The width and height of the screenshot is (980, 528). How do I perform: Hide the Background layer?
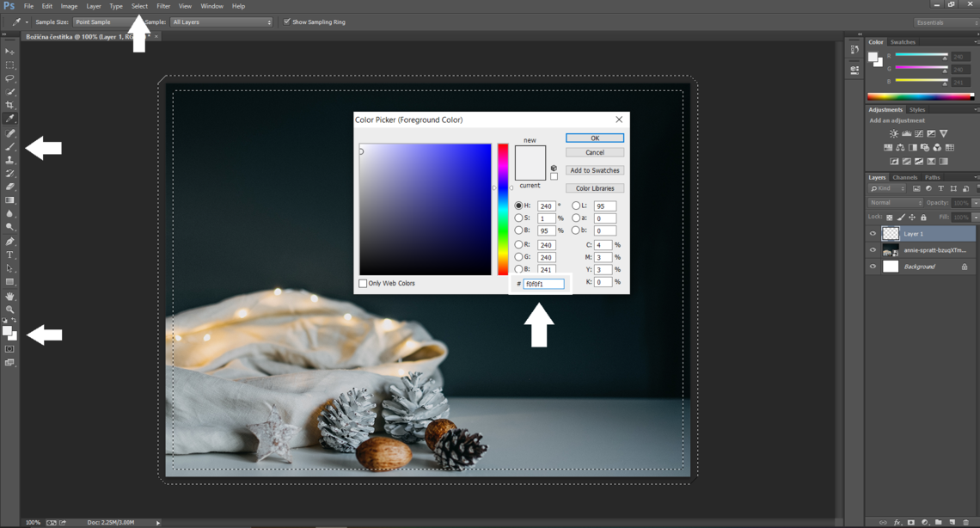tap(873, 267)
